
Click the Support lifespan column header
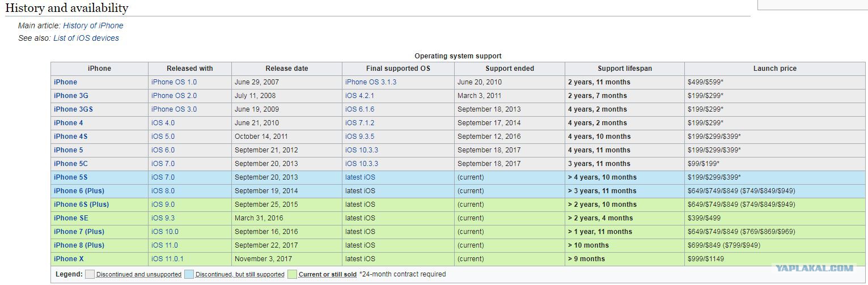625,69
